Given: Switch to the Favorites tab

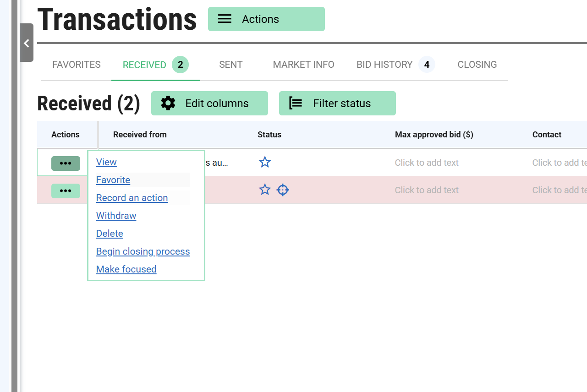Looking at the screenshot, I should point(77,65).
